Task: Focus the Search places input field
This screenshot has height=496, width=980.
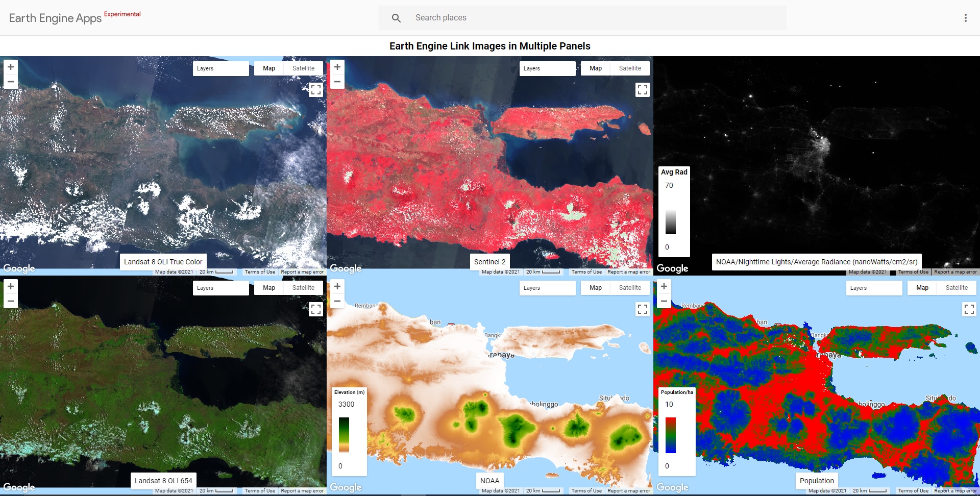Action: 582,18
